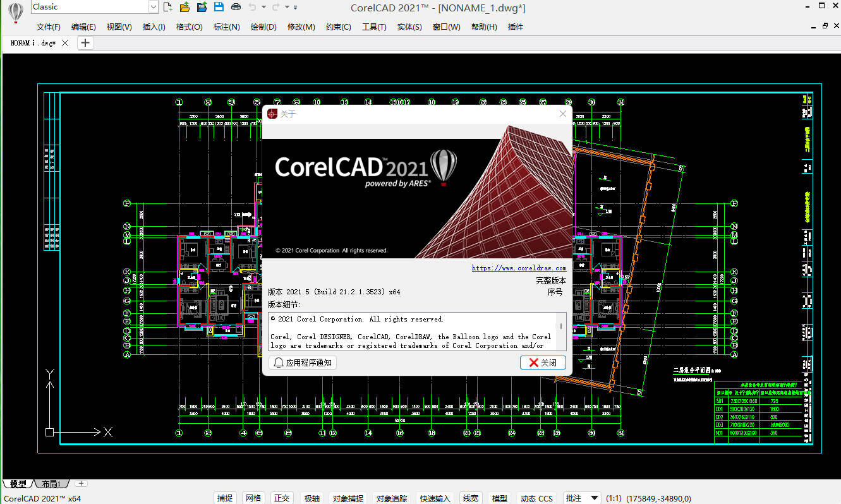Click the Redo arrow icon
The image size is (841, 504).
tap(275, 7)
